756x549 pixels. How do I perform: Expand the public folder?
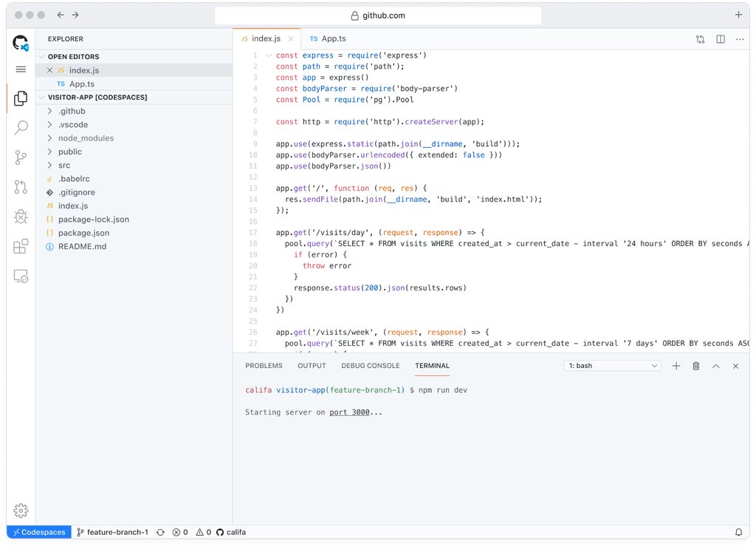[x=49, y=151]
